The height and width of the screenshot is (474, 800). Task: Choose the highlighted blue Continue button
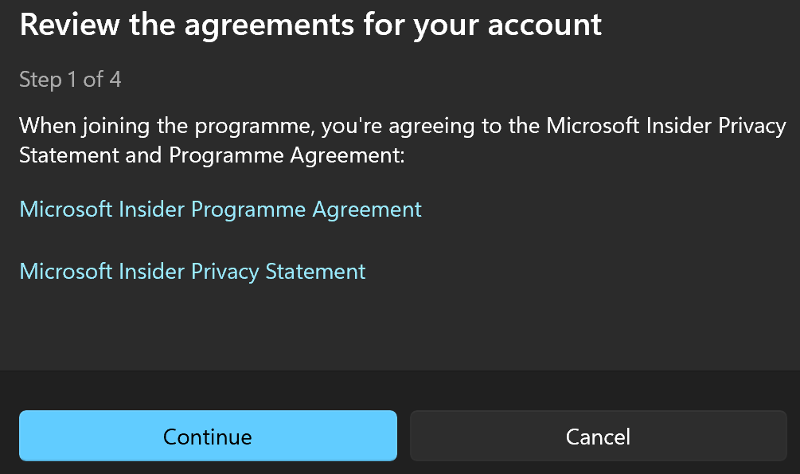(208, 436)
